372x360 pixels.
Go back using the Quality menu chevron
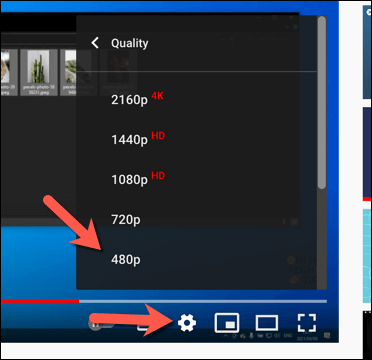coord(95,43)
